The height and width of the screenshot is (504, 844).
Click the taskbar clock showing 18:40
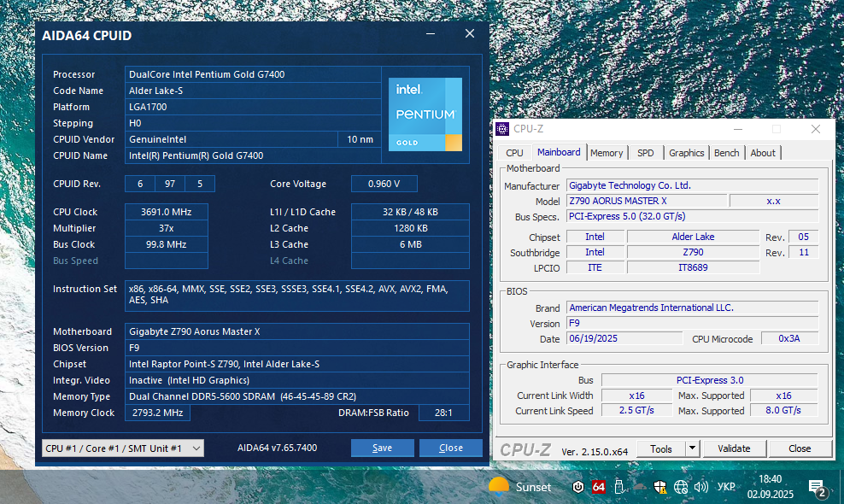770,487
